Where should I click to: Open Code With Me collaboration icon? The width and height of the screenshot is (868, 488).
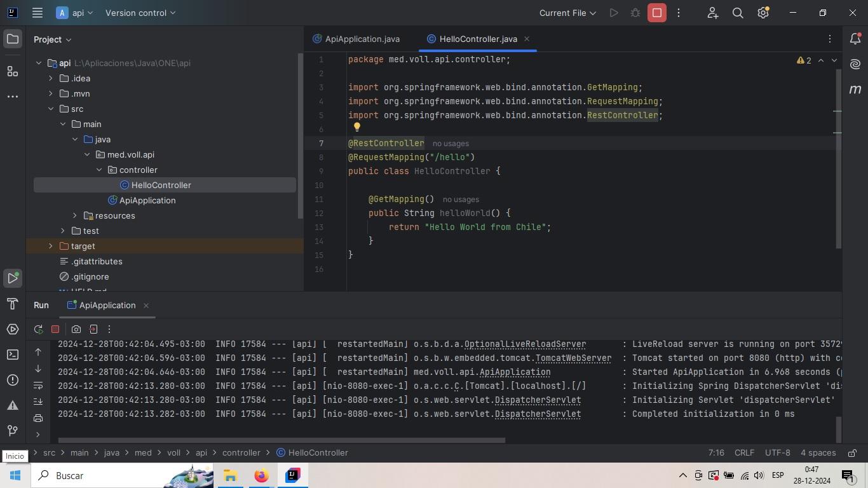712,13
